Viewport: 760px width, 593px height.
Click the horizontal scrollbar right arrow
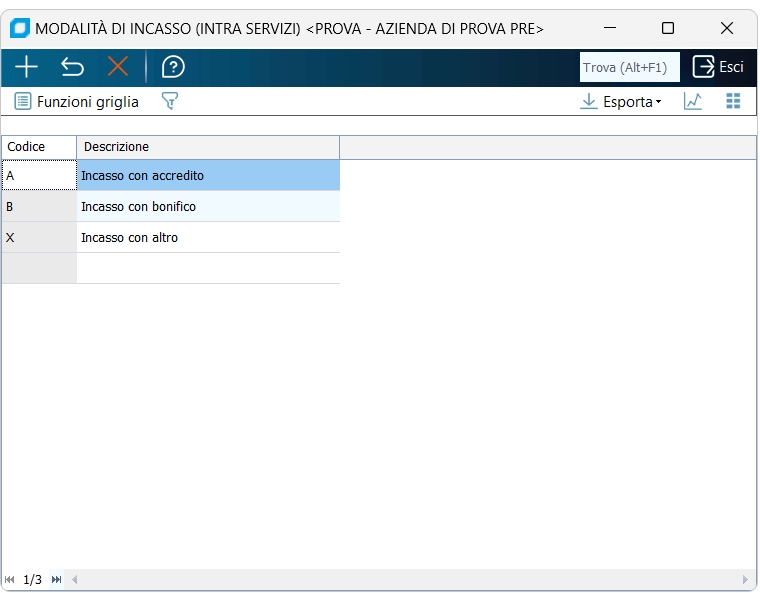pyautogui.click(x=746, y=579)
